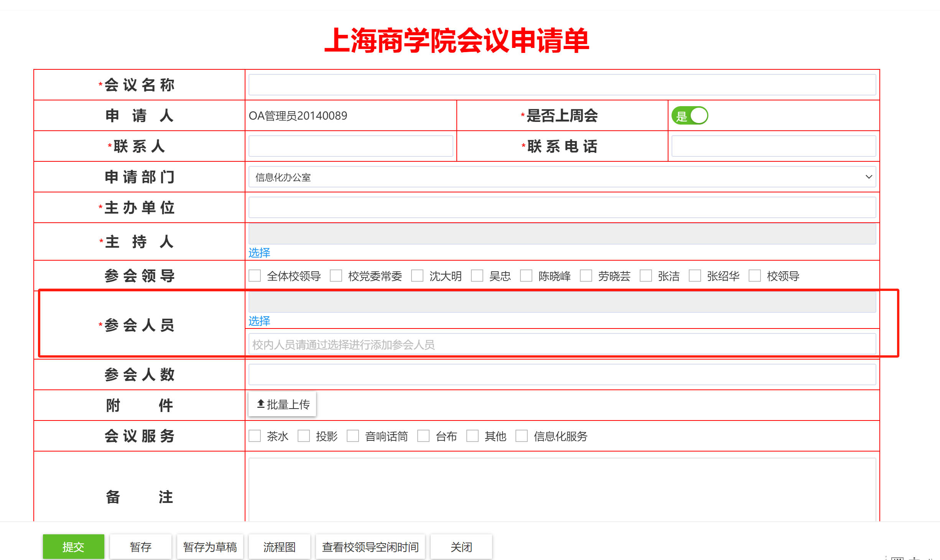Enable the 茶水 meeting service checkbox
940x560 pixels.
(x=255, y=436)
